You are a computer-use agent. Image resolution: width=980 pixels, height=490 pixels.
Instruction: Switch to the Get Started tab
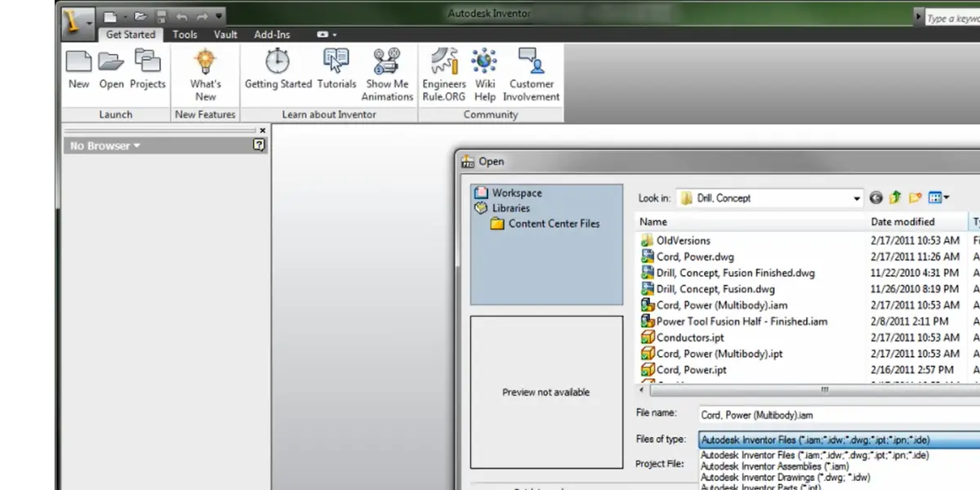coord(130,34)
